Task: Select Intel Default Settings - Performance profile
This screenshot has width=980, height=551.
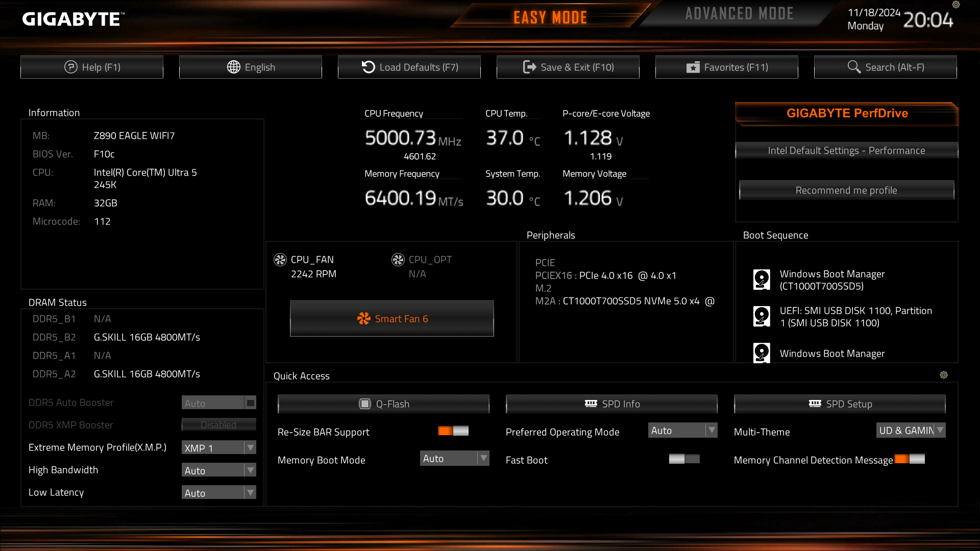Action: coord(847,151)
